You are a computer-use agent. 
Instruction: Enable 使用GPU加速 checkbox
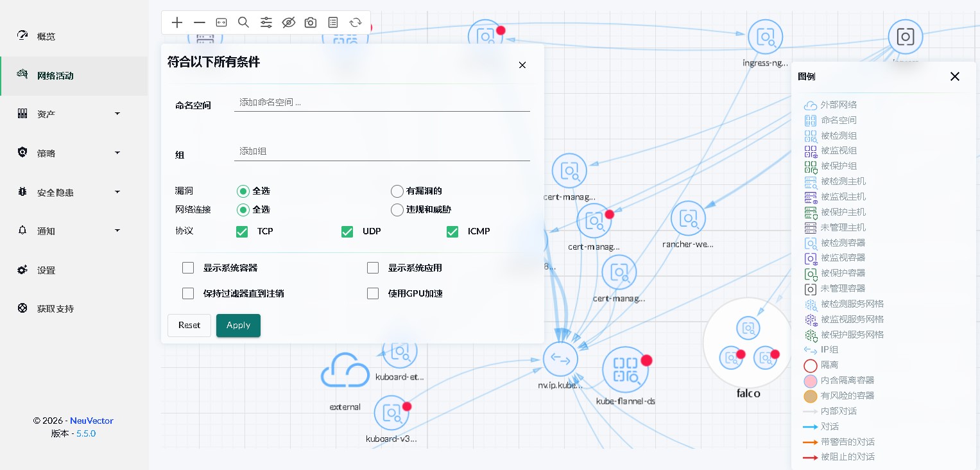pos(373,293)
